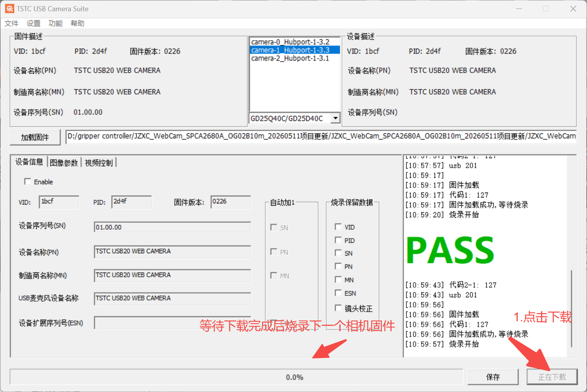Select camera-2_Hubport-1-3.1 in device list
Image resolution: width=587 pixels, height=392 pixels.
295,58
